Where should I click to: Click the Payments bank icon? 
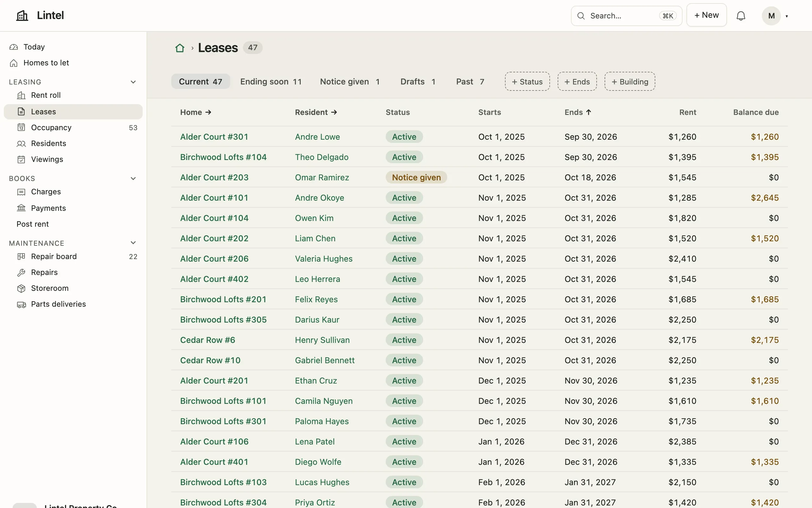coord(21,208)
